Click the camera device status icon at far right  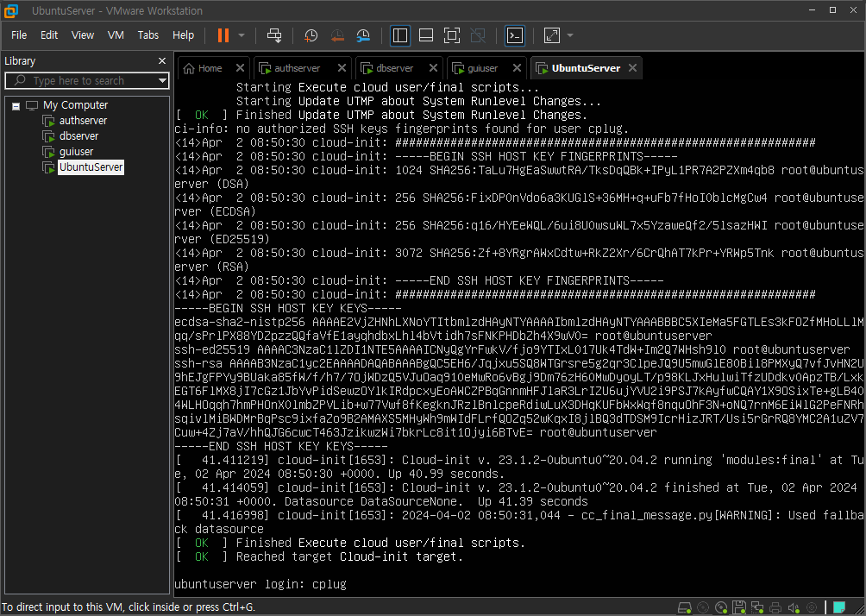(812, 607)
